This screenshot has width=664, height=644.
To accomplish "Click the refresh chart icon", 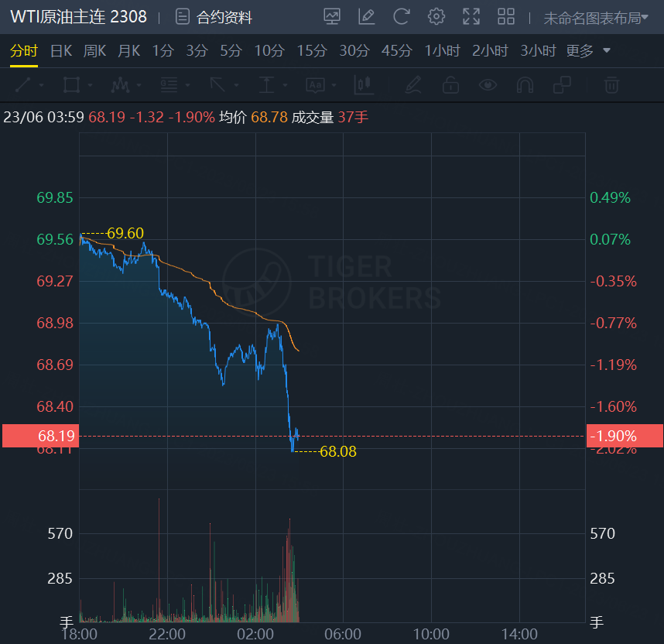I will click(x=401, y=16).
